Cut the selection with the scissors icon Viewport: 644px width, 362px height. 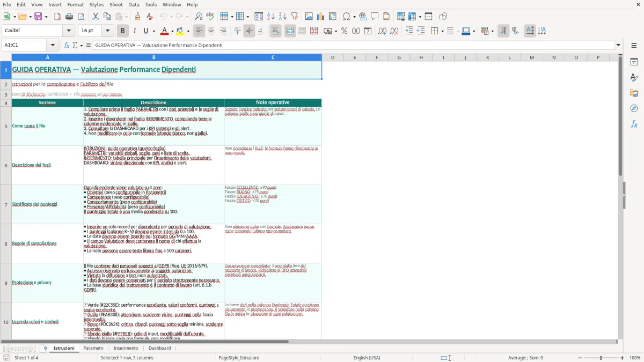tap(95, 17)
